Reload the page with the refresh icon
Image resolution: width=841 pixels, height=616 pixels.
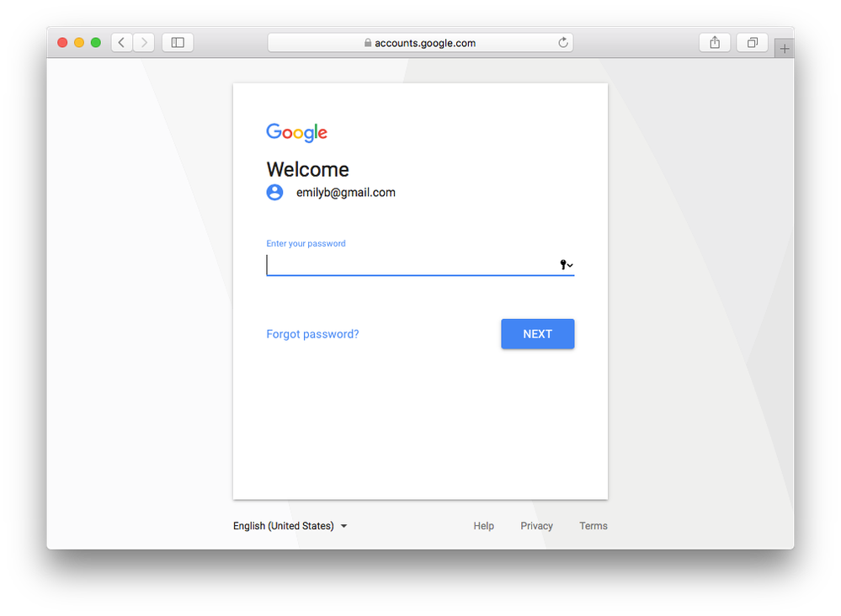562,42
